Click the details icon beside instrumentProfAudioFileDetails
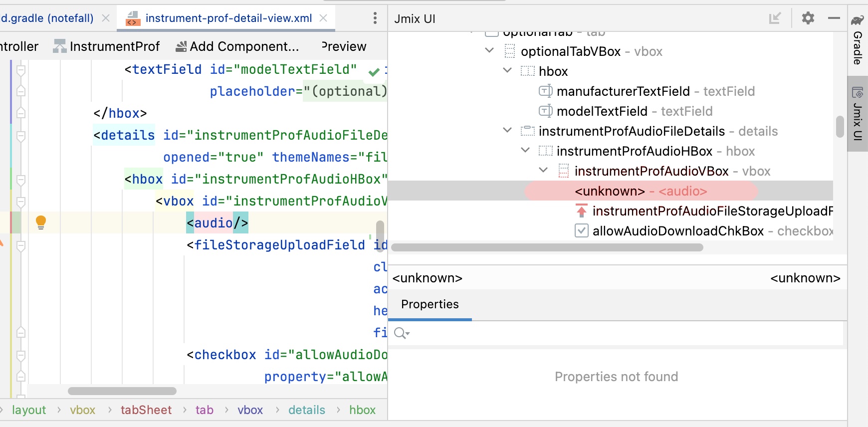This screenshot has width=868, height=427. 528,131
